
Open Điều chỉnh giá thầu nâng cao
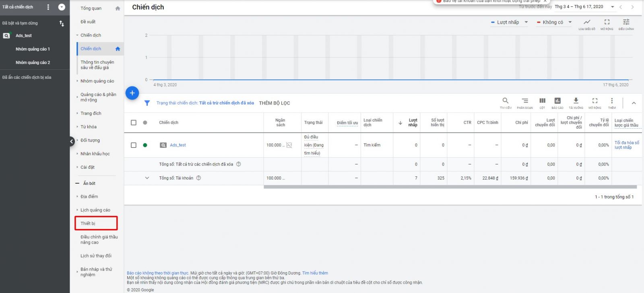tap(99, 240)
